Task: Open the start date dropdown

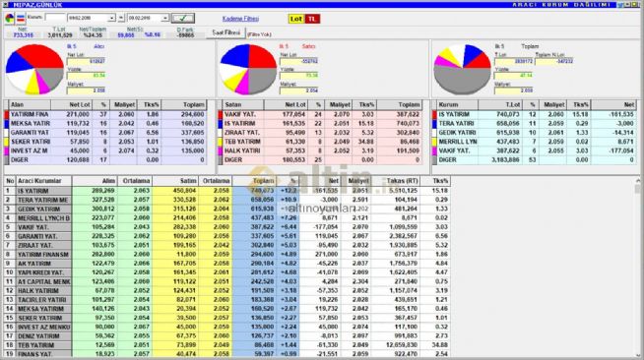Action: point(111,18)
